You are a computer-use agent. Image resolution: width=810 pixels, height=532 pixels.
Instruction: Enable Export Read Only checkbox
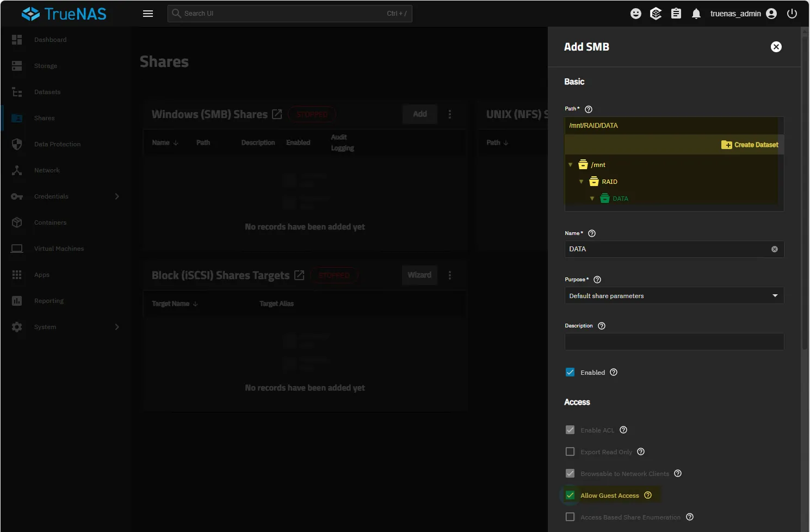coord(570,451)
